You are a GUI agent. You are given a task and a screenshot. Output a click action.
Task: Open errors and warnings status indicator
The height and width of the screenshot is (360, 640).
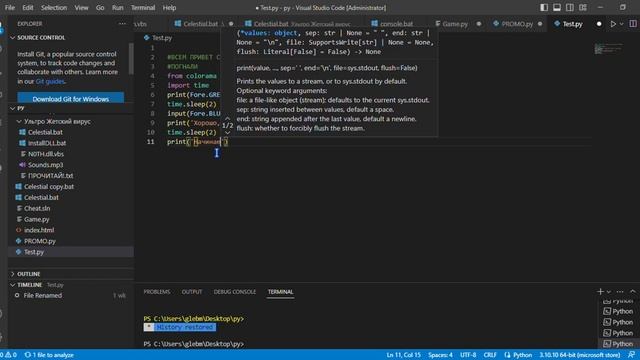tap(9, 355)
